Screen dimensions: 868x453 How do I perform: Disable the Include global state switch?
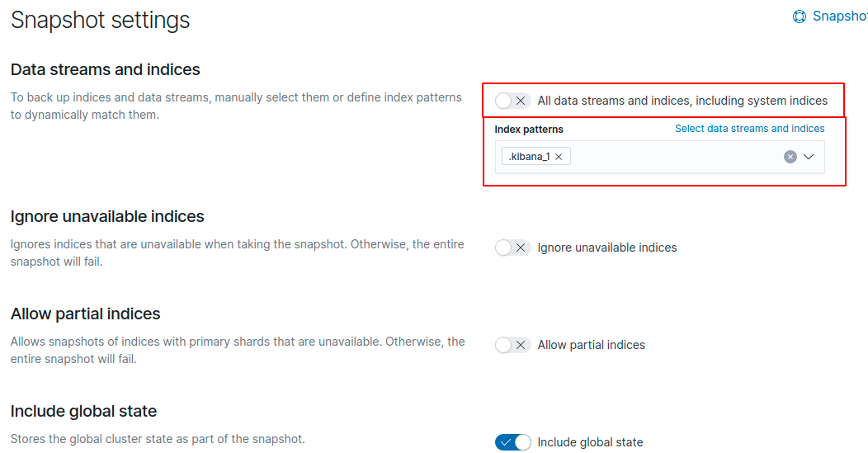click(x=512, y=442)
